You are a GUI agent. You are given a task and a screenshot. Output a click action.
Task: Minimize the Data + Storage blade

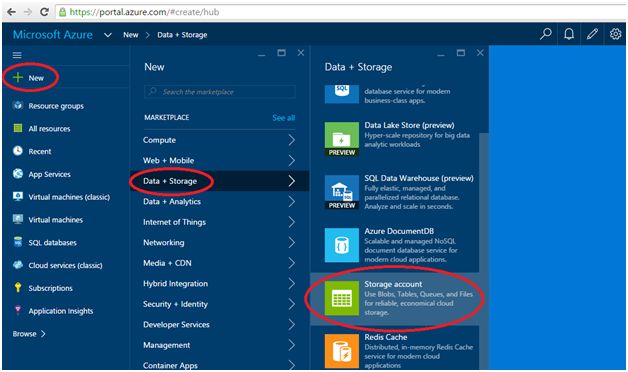(441, 54)
